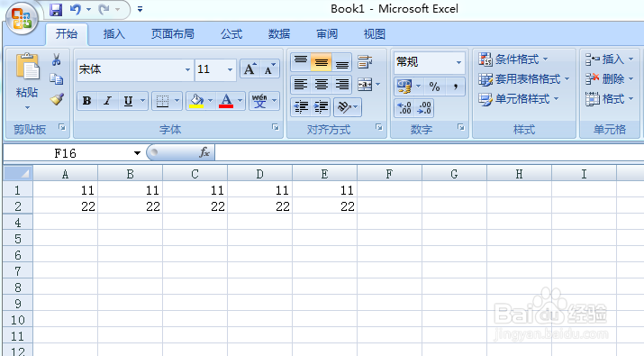Click 格式 format cells button
644x356 pixels.
610,99
